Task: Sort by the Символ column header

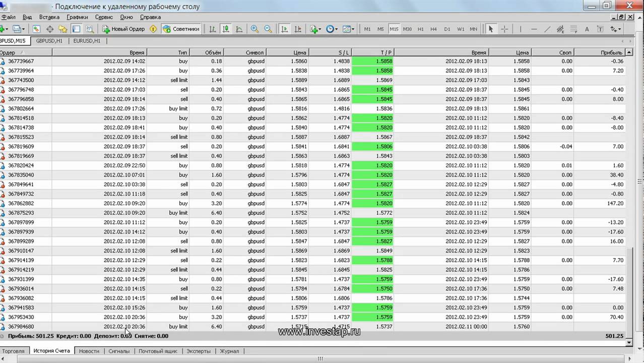Action: click(x=245, y=52)
